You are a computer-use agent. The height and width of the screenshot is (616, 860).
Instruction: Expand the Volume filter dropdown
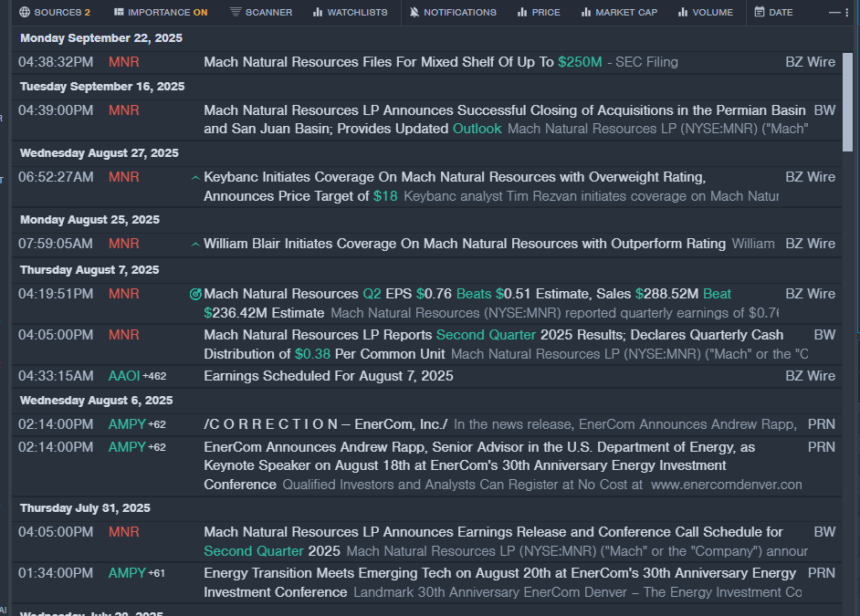click(681, 13)
